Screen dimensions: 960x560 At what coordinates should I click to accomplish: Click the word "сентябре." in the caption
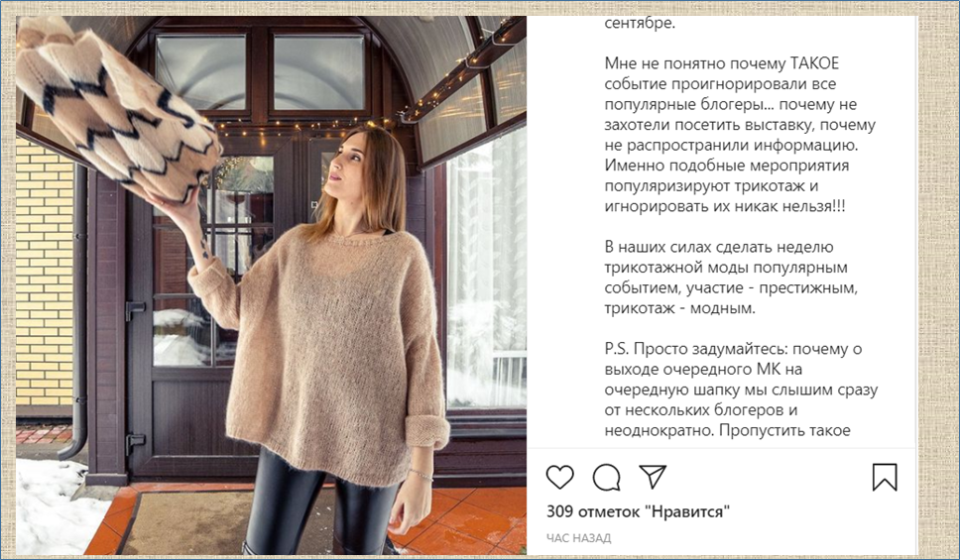(640, 24)
